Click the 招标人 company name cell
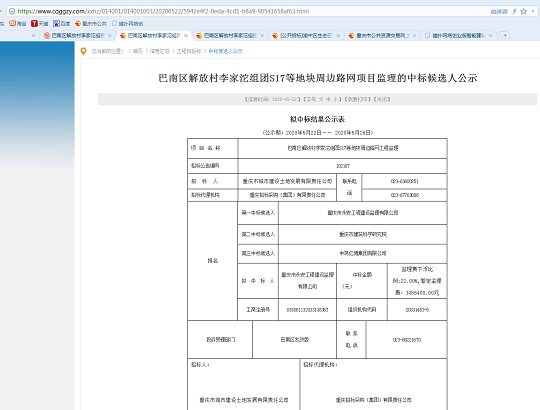The width and height of the screenshot is (540, 410). (287, 181)
